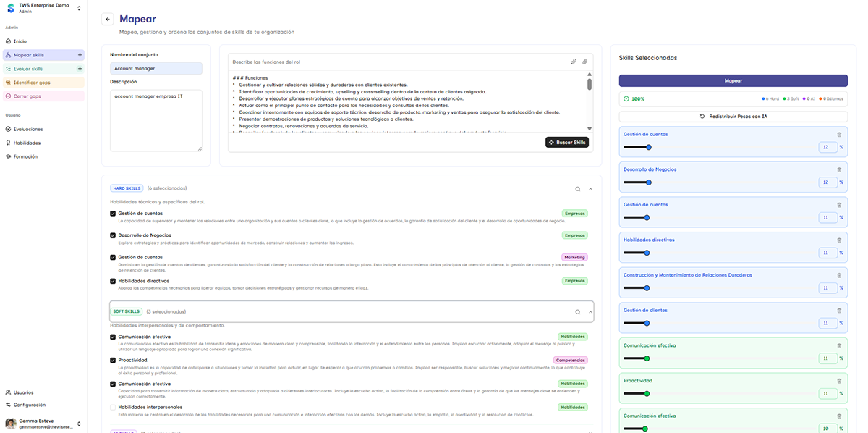Click the back arrow next to Mapear
Viewport: 868px width, 433px height.
(108, 20)
